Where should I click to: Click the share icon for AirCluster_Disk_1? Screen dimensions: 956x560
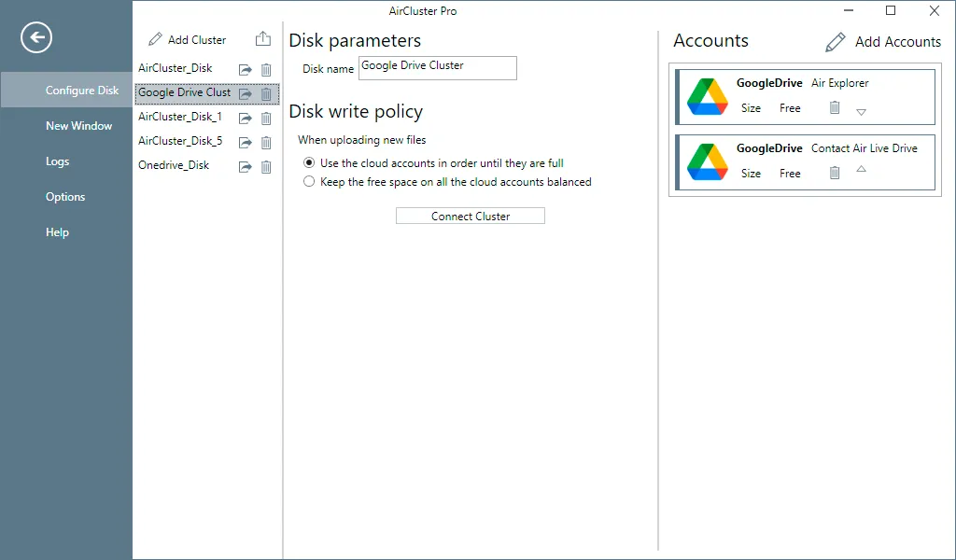click(246, 119)
